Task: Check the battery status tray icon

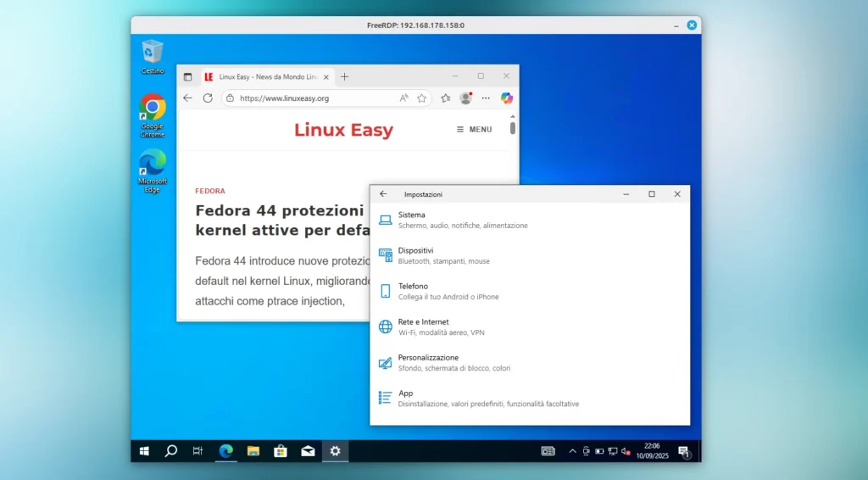Action: pos(599,451)
